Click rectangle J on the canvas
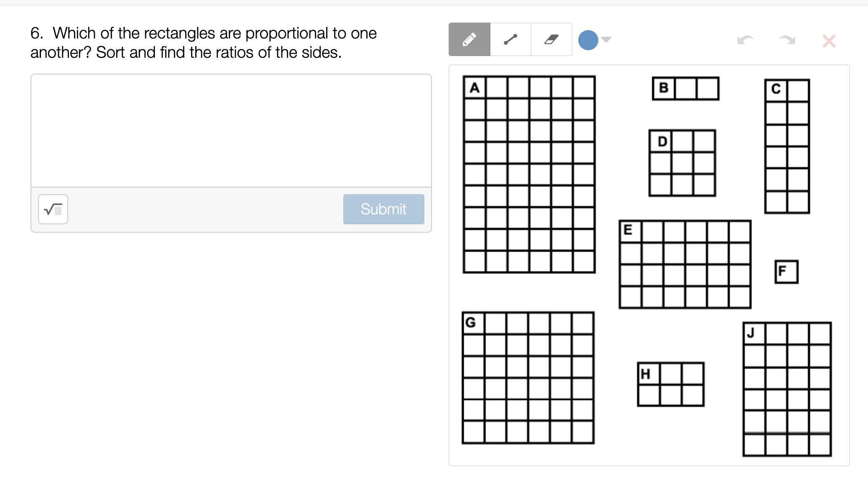This screenshot has width=868, height=493. point(787,389)
